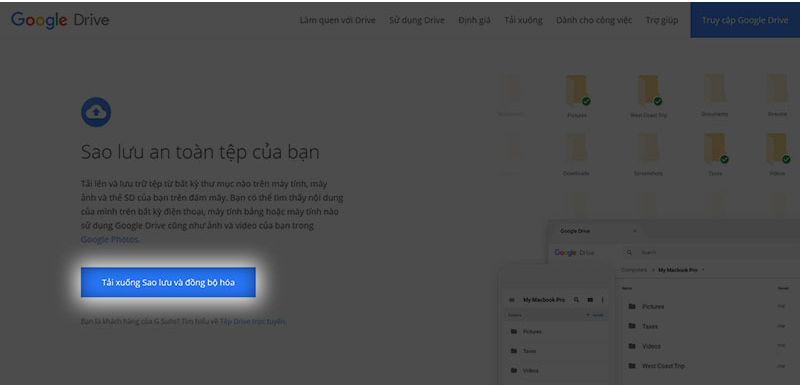Image resolution: width=802 pixels, height=387 pixels.
Task: Close the Google Drive tab in mockup
Action: pyautogui.click(x=635, y=231)
